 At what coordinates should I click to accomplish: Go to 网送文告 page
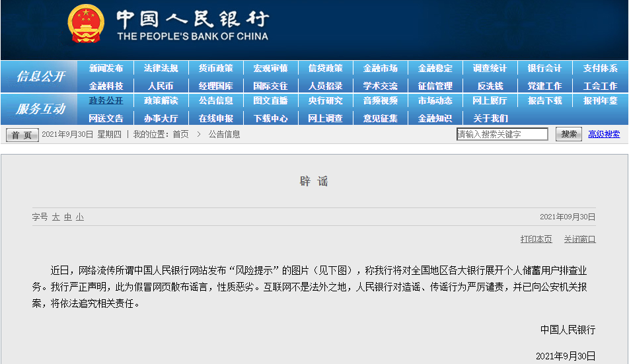pyautogui.click(x=106, y=118)
